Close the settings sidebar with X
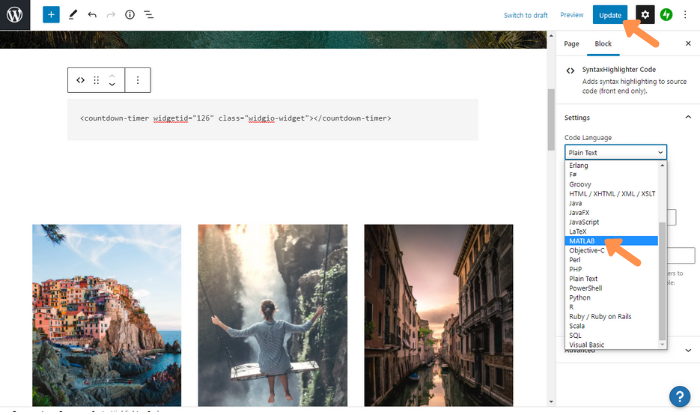 [688, 43]
